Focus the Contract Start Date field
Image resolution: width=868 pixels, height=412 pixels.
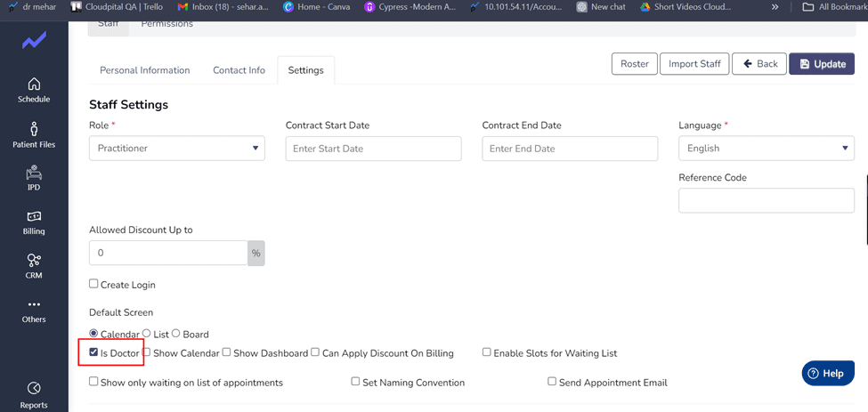pyautogui.click(x=374, y=149)
